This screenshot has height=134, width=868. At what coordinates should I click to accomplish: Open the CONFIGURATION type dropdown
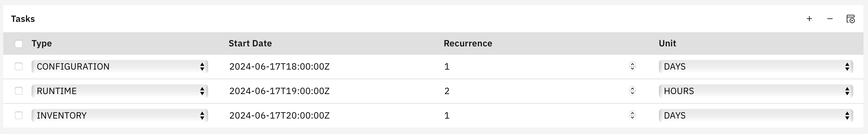pos(120,67)
